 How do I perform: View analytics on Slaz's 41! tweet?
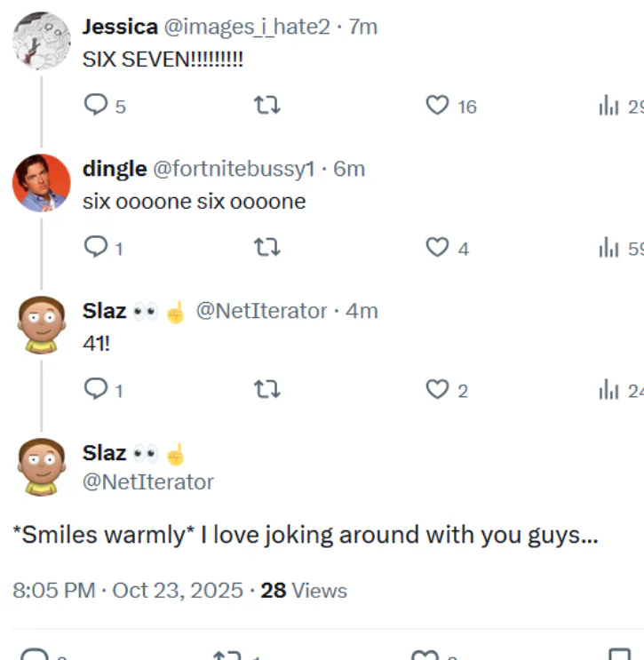[x=609, y=389]
